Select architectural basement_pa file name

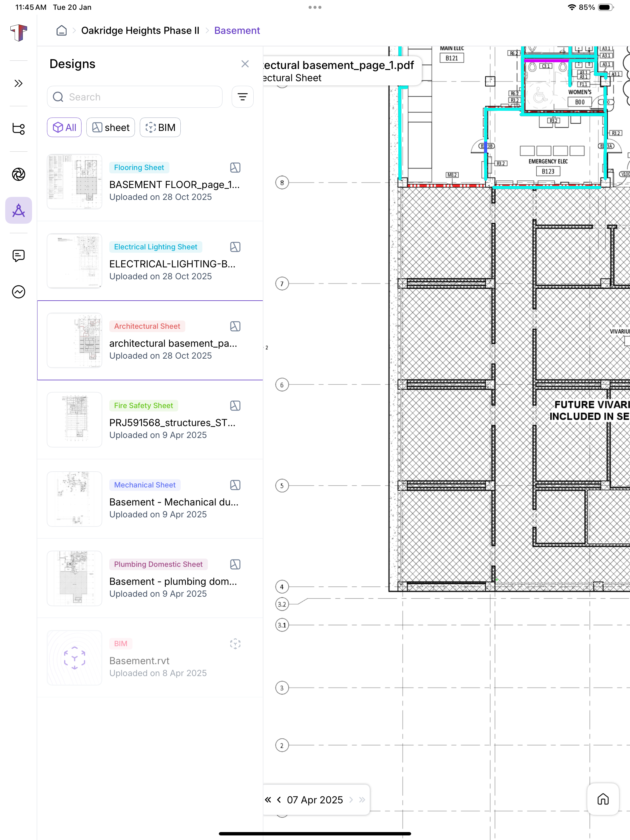coord(173,343)
